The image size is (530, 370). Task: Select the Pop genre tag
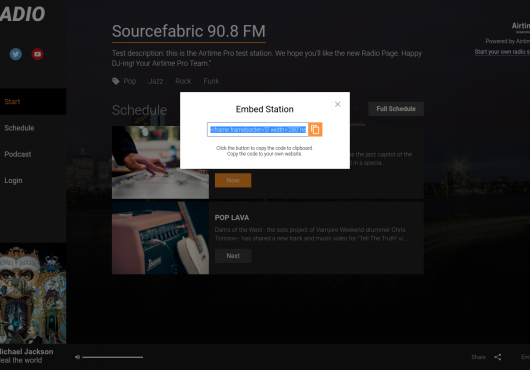coord(130,81)
